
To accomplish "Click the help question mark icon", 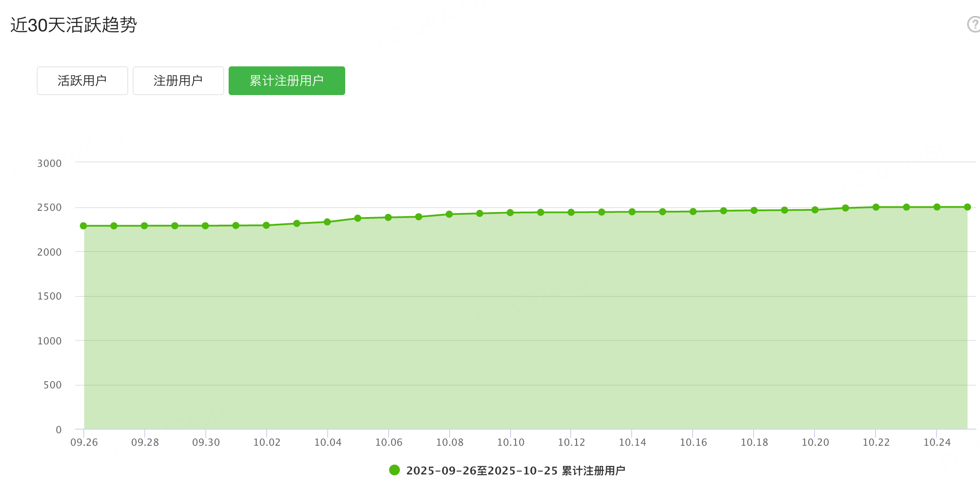I will [974, 24].
